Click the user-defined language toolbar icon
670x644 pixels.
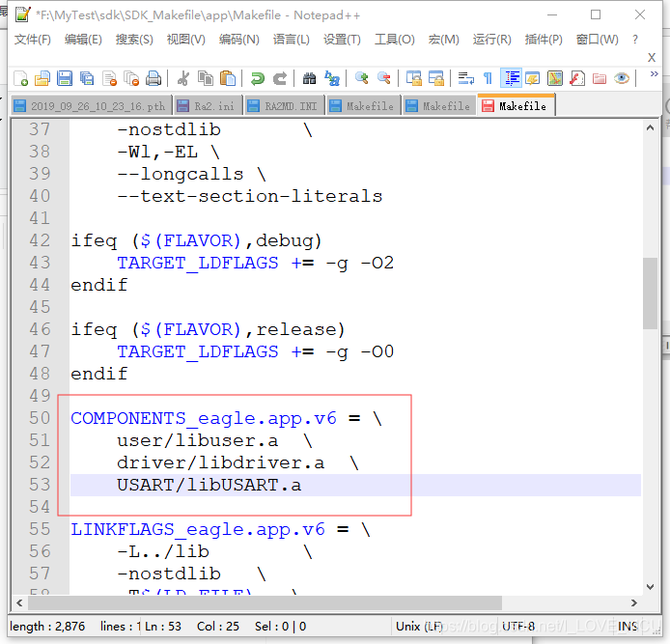pos(532,78)
